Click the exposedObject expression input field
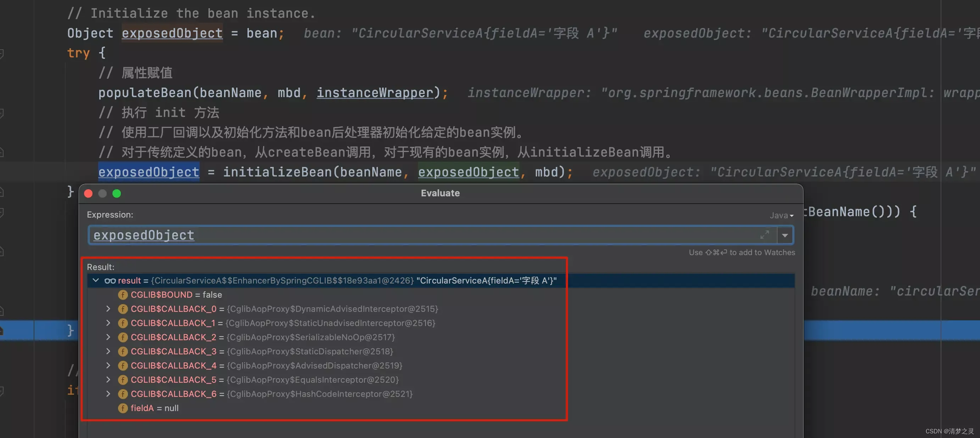 click(x=380, y=235)
